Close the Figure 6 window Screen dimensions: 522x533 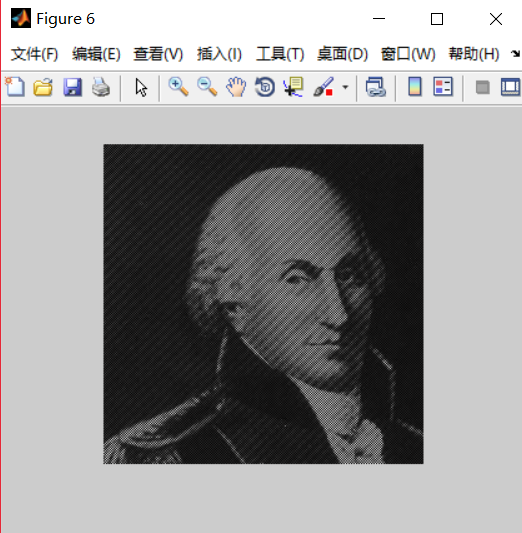(496, 19)
